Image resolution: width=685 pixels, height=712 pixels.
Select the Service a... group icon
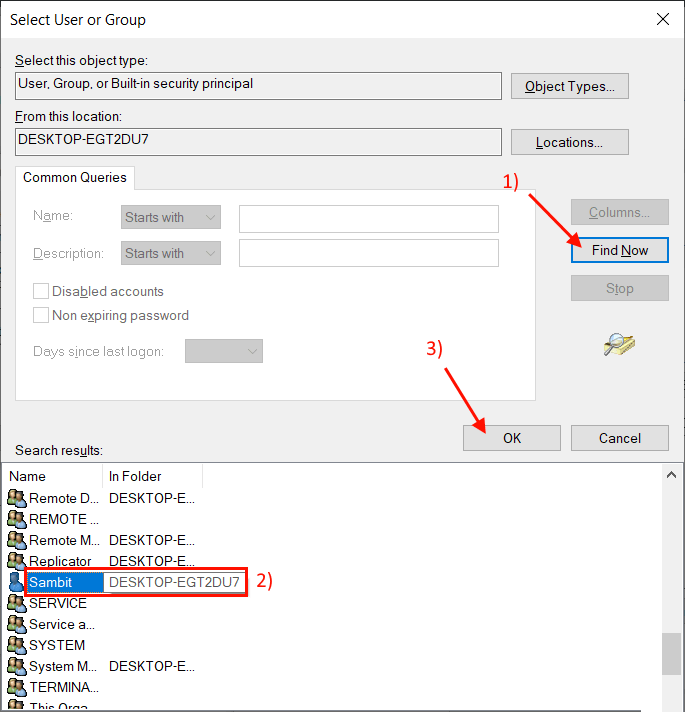[17, 624]
